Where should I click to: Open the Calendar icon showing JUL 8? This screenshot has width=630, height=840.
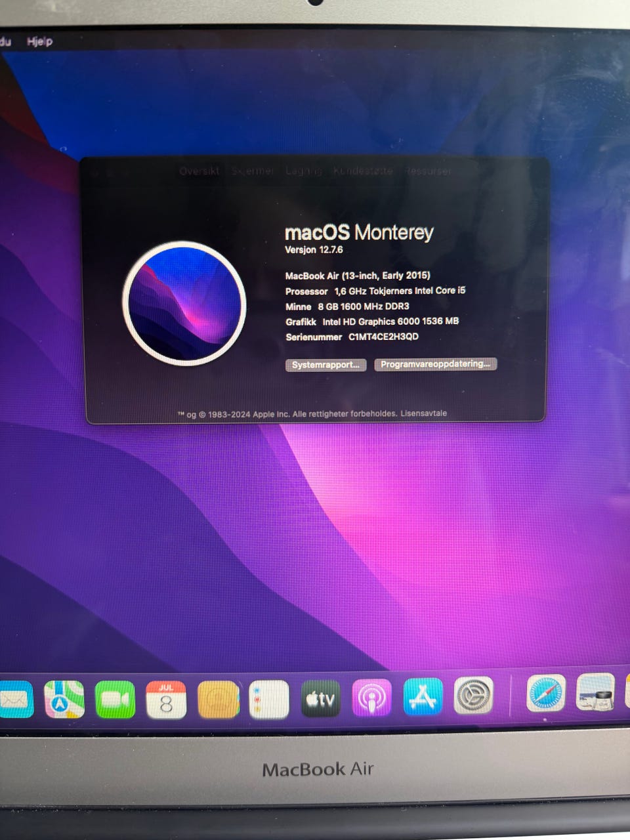click(166, 700)
